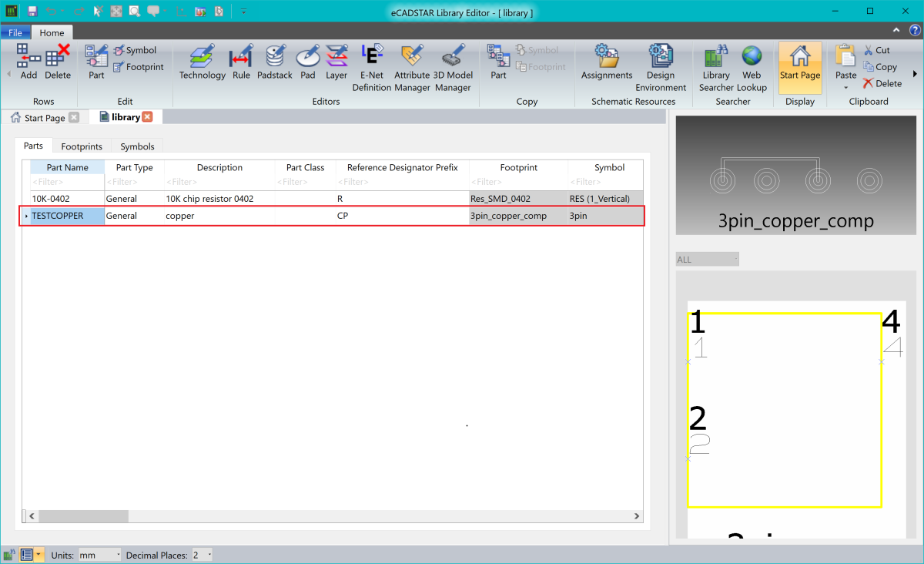Open schematic resource Assignments

607,62
